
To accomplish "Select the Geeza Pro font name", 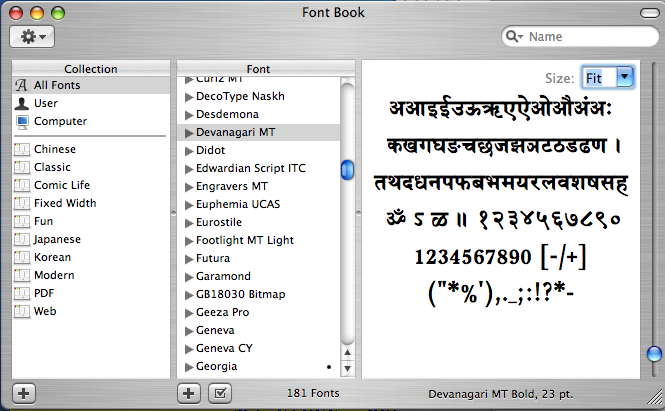I will tap(222, 312).
